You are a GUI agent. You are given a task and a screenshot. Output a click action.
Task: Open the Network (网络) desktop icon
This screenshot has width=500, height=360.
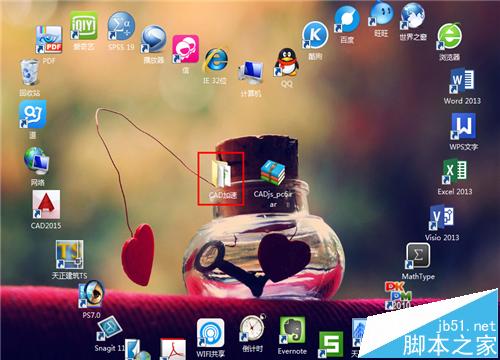(x=37, y=161)
